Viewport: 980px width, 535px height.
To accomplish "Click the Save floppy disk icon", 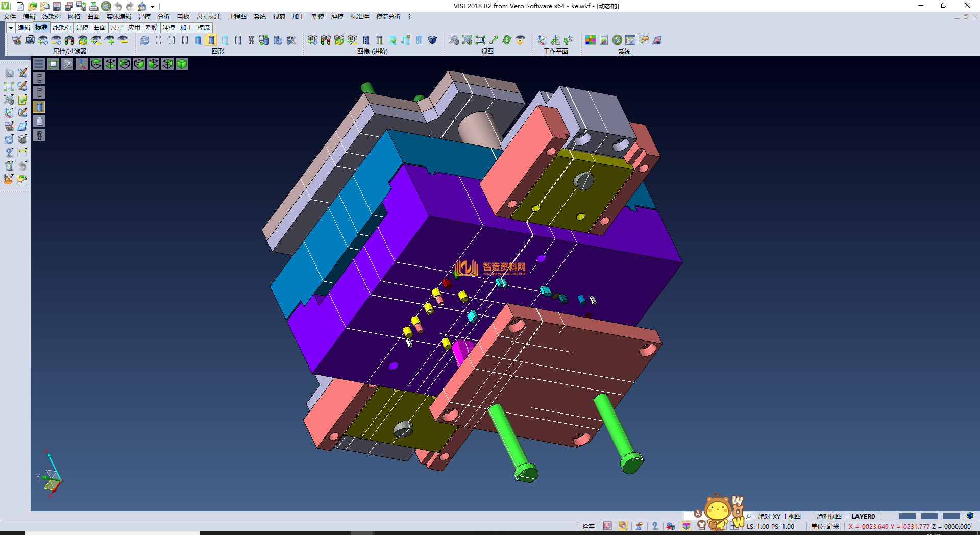I will tap(57, 6).
